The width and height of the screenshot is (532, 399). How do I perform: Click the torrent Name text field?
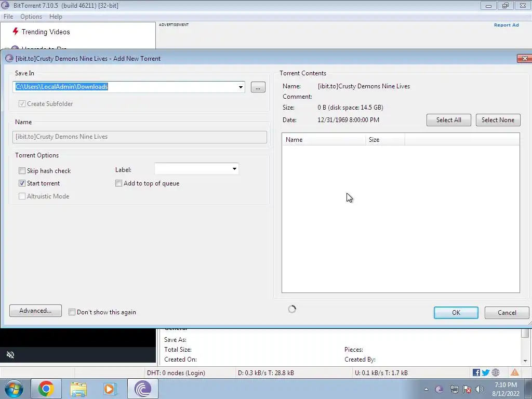140,137
